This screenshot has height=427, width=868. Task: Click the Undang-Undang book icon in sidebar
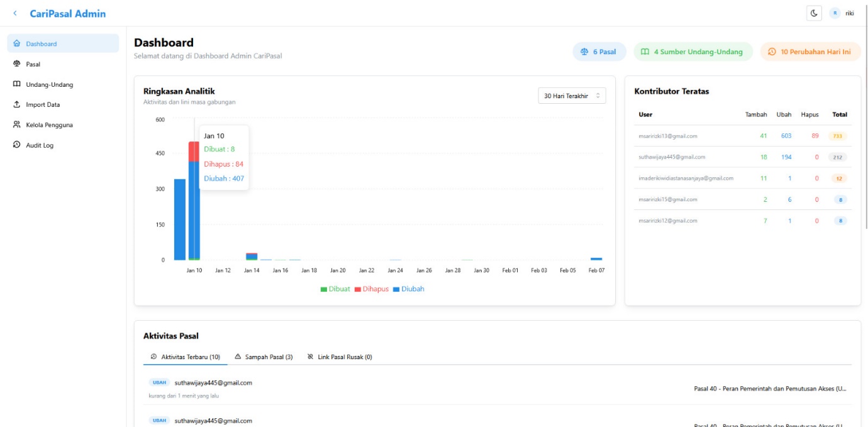pos(17,84)
